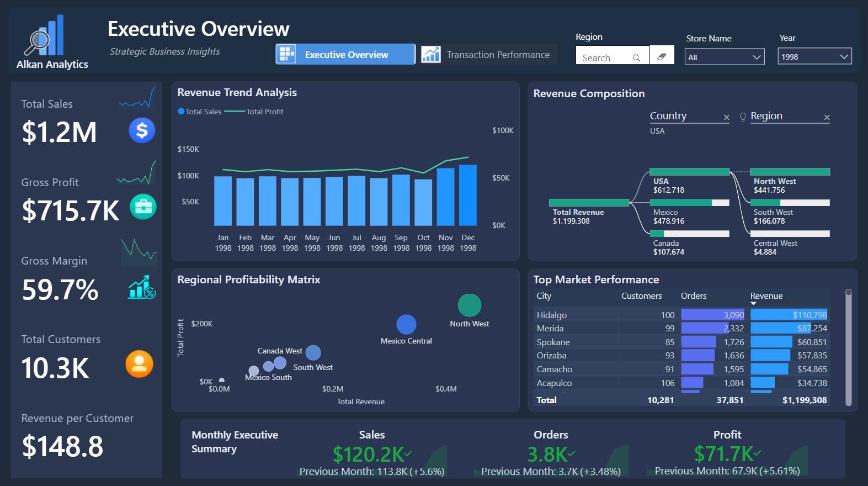The height and width of the screenshot is (486, 868).
Task: Click the Spokane city row
Action: 681,342
